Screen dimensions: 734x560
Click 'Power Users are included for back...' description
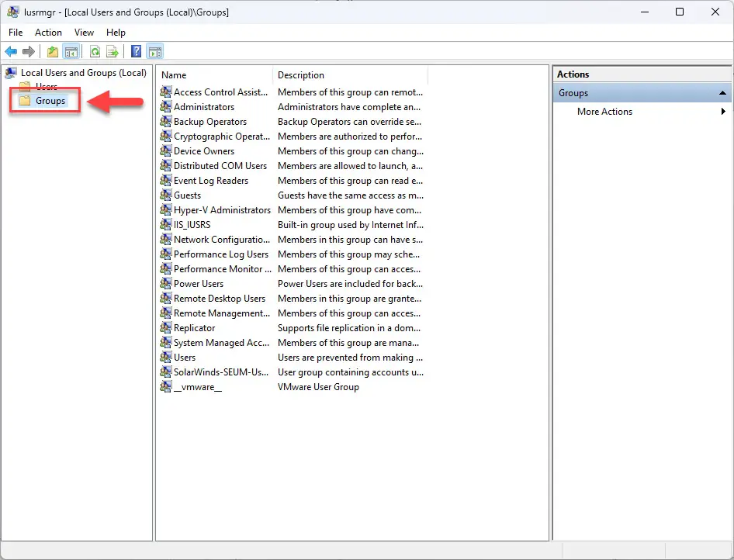[x=350, y=284]
